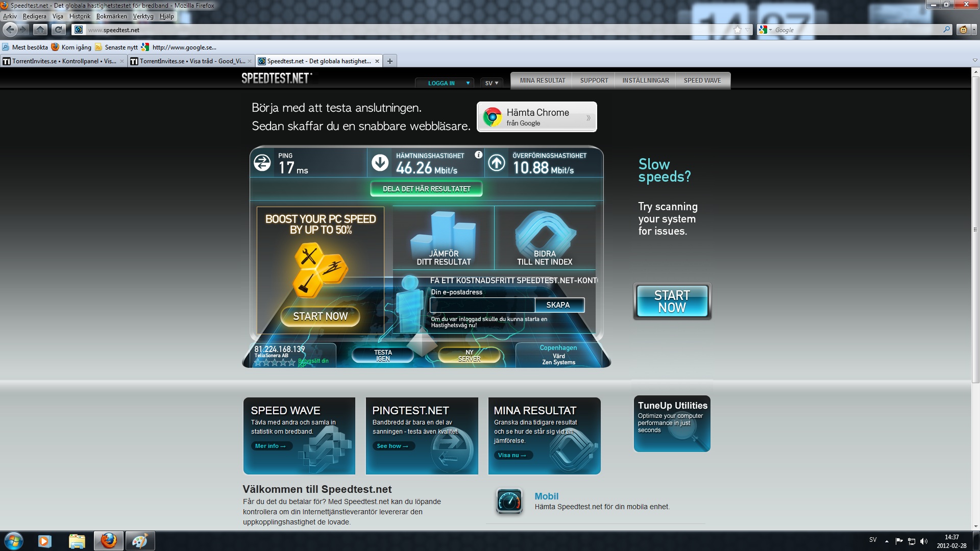Screen dimensions: 980x551
Task: Rate ISP using the star rating
Action: pos(275,362)
